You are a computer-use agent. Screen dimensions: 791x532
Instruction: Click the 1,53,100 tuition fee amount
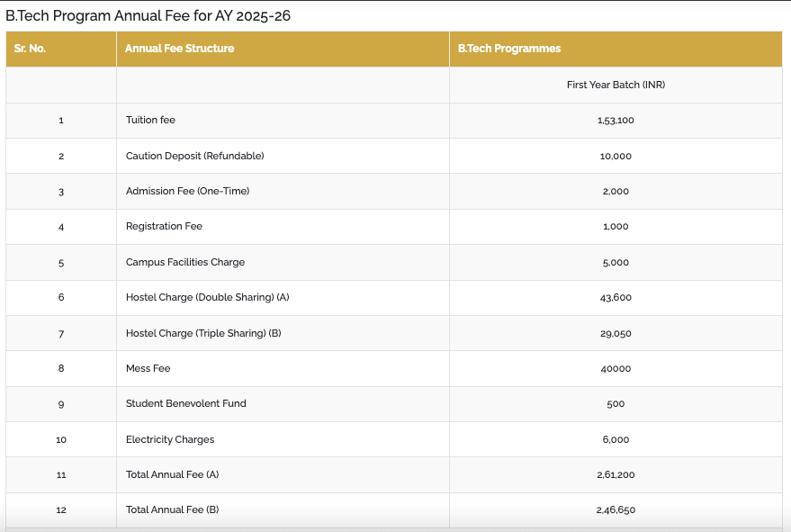pos(616,120)
